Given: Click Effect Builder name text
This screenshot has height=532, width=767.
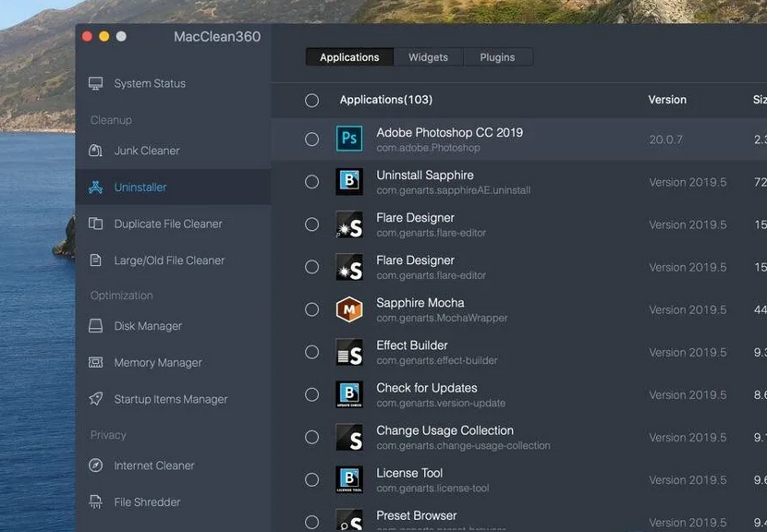Looking at the screenshot, I should click(412, 345).
